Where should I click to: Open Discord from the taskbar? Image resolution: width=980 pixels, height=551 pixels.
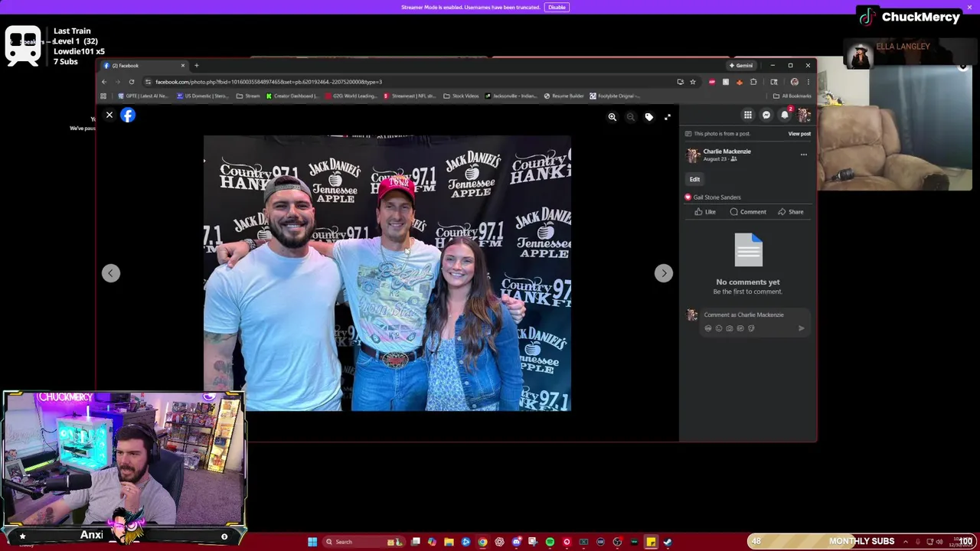pyautogui.click(x=516, y=542)
